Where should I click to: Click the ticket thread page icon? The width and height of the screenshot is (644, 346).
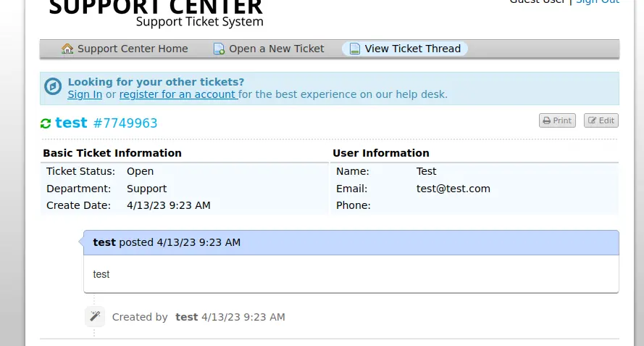tap(354, 49)
